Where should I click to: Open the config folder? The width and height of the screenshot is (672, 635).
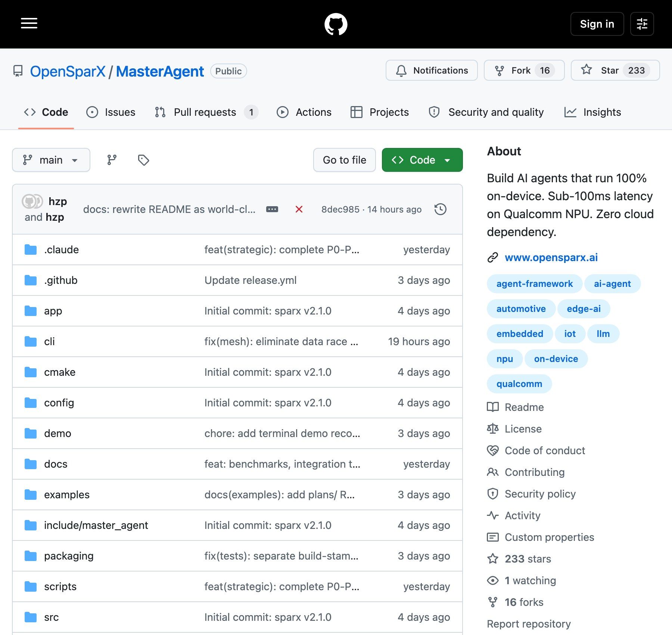(x=59, y=403)
